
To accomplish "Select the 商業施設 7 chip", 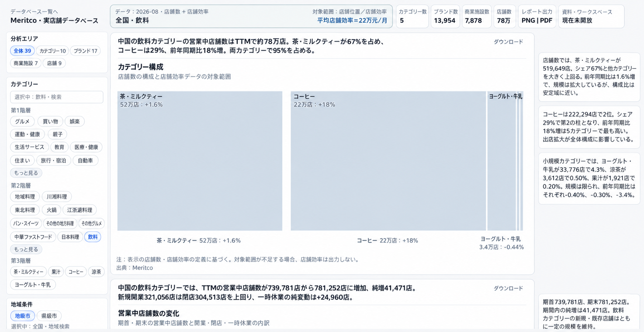I will 25,63.
